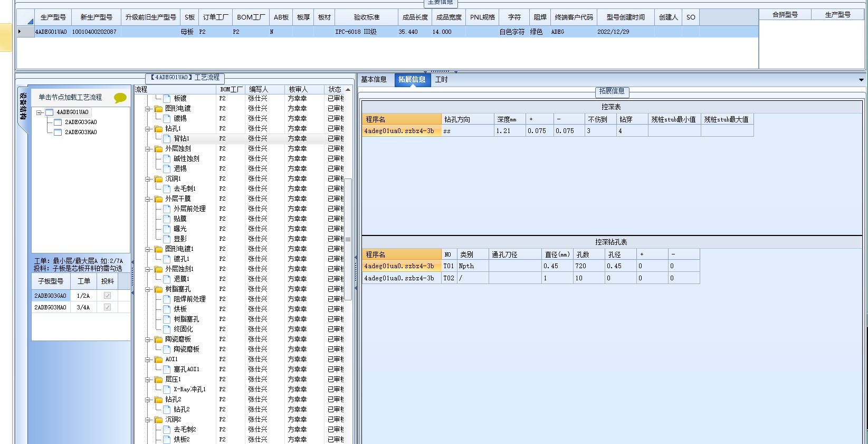Select the 烘板2 document icon

(167, 439)
